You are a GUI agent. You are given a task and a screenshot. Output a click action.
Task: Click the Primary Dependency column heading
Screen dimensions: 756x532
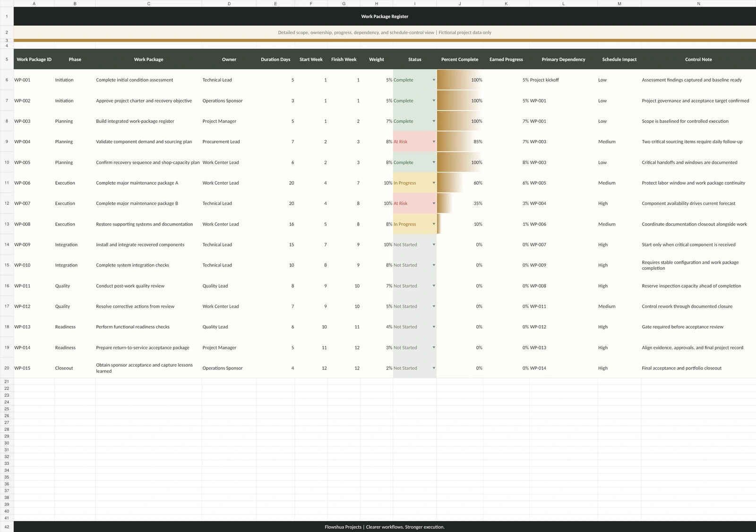click(x=563, y=60)
